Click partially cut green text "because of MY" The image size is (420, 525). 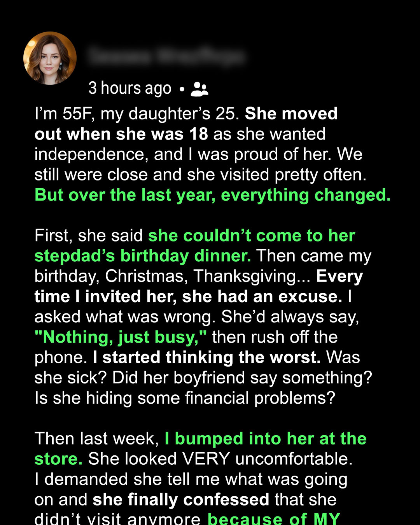pos(274,518)
